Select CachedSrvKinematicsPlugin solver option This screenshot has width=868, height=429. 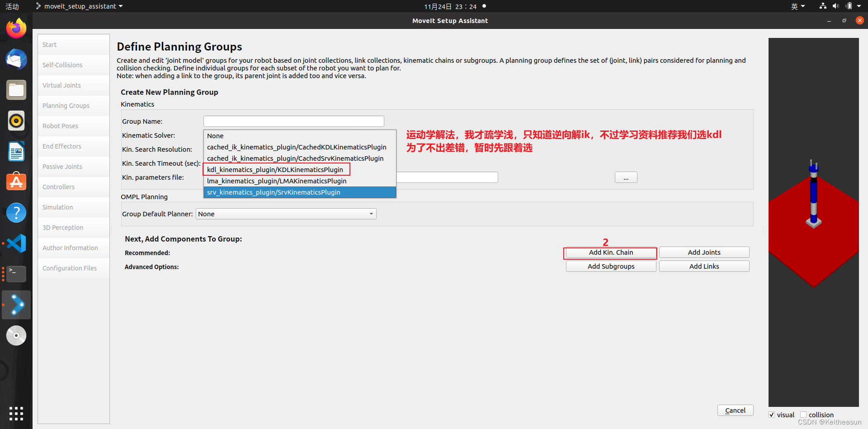300,159
